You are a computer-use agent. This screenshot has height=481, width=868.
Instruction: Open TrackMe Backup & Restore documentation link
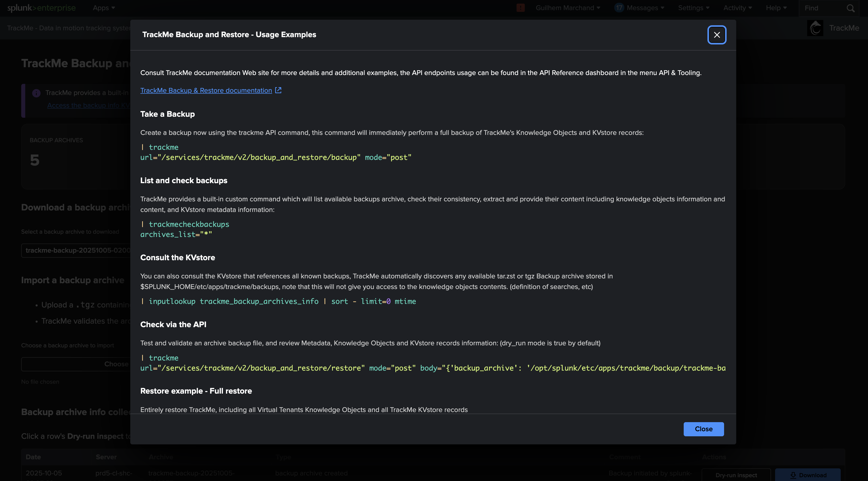(x=206, y=90)
